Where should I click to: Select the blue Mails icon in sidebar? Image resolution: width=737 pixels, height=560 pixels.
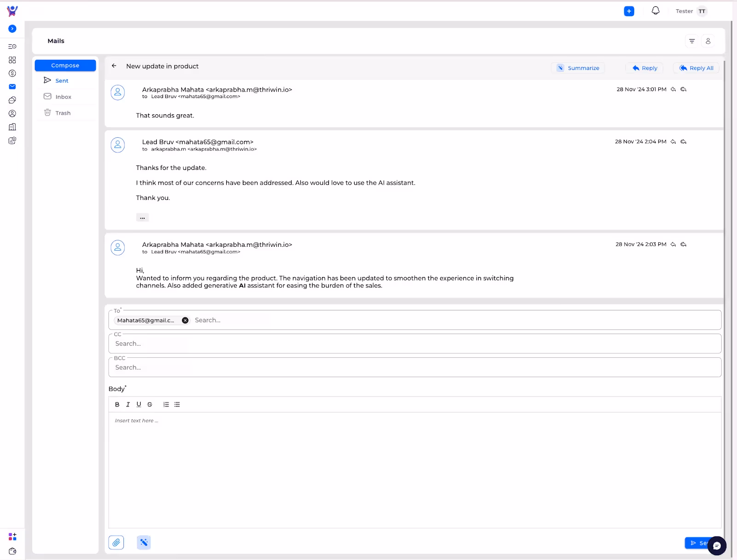[x=12, y=87]
